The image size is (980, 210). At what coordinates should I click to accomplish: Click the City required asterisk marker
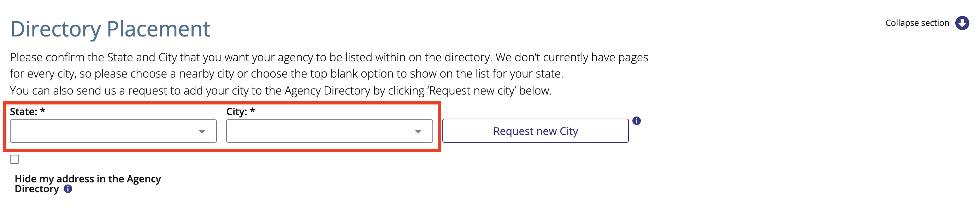(x=252, y=110)
